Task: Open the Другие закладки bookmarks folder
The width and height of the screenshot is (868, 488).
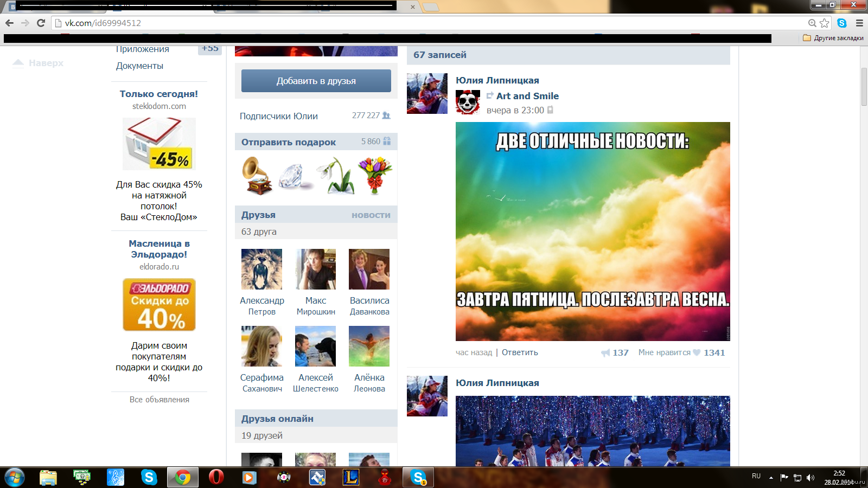Action: pyautogui.click(x=833, y=38)
